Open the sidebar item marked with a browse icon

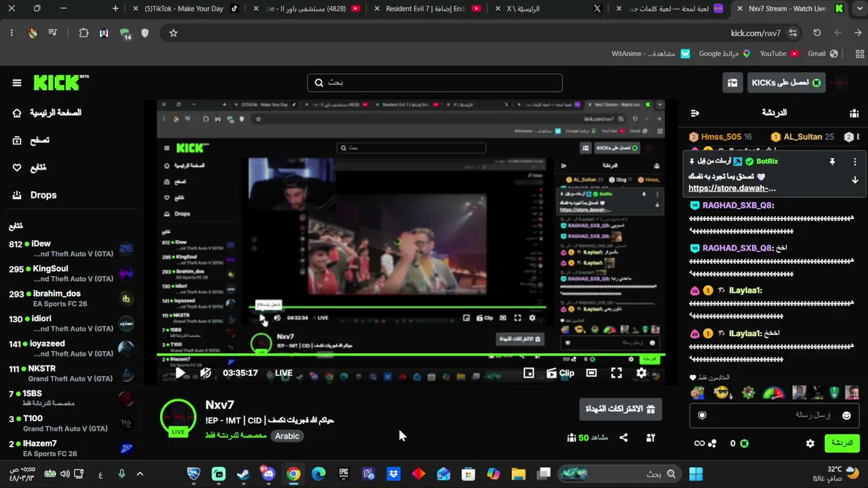tap(31, 140)
